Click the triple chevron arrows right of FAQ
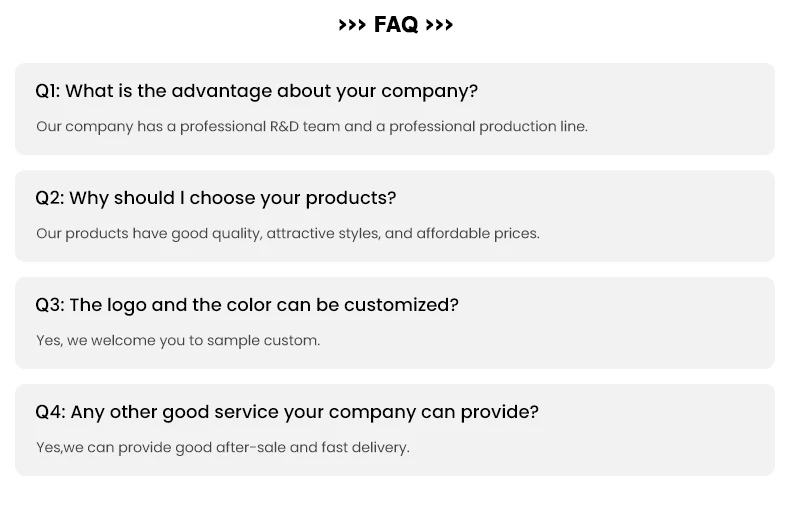This screenshot has width=790, height=506. click(x=439, y=25)
